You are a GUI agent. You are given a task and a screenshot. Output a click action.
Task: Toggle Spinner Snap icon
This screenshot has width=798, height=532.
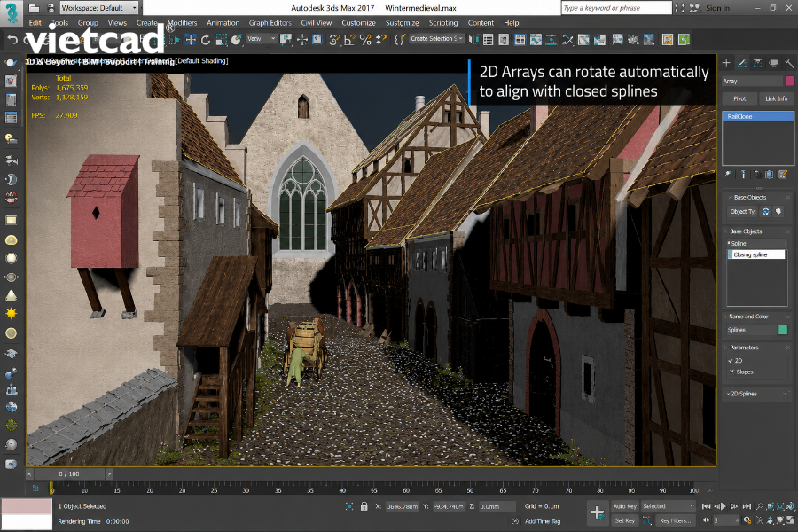coord(381,40)
